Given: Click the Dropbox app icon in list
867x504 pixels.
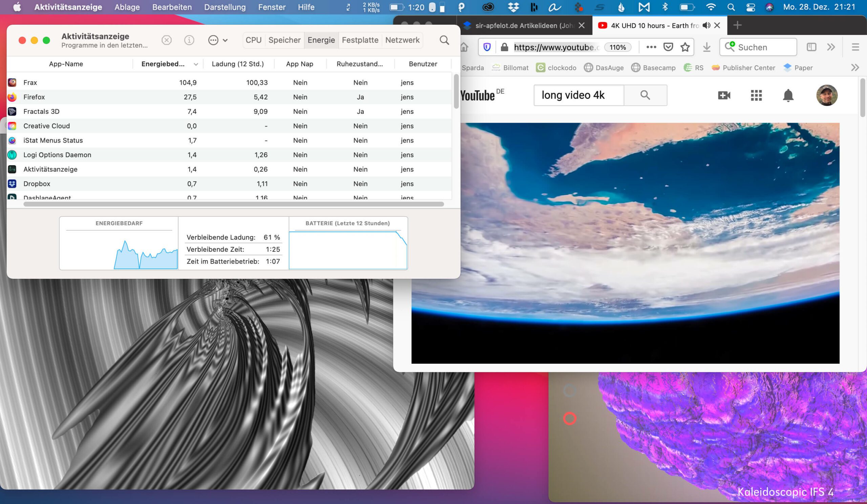Looking at the screenshot, I should click(x=12, y=184).
